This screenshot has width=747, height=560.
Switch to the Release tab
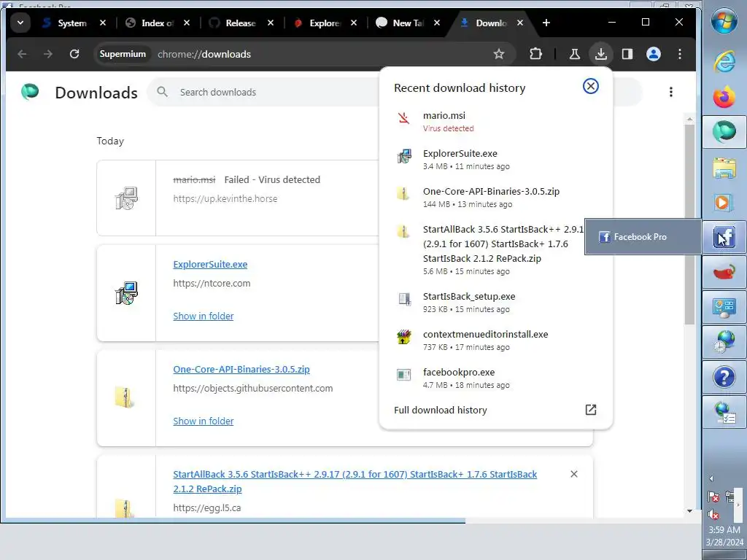241,23
